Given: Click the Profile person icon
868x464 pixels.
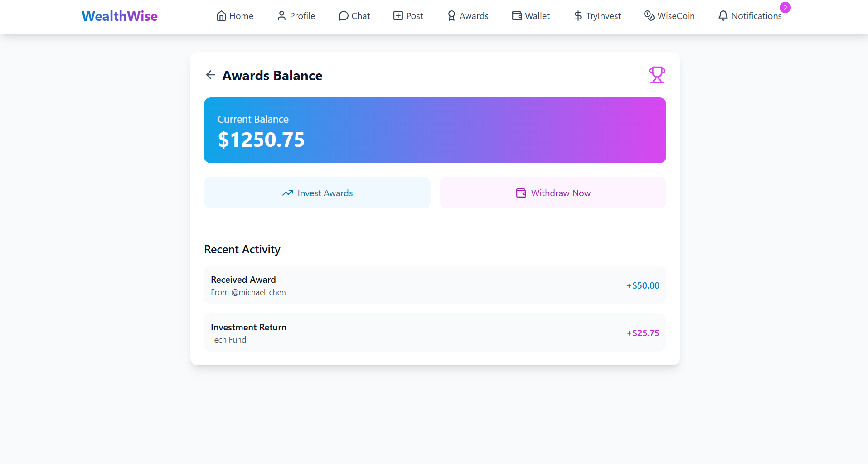Looking at the screenshot, I should [281, 16].
